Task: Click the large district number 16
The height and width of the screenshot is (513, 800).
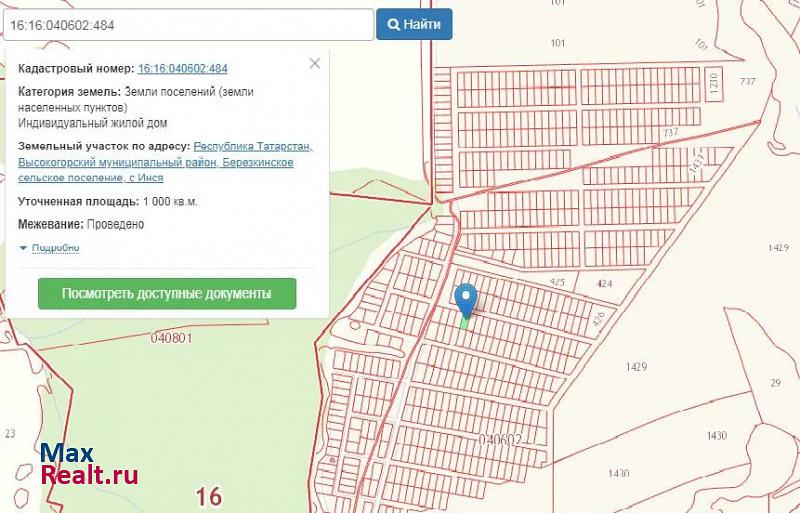Action: 208,495
